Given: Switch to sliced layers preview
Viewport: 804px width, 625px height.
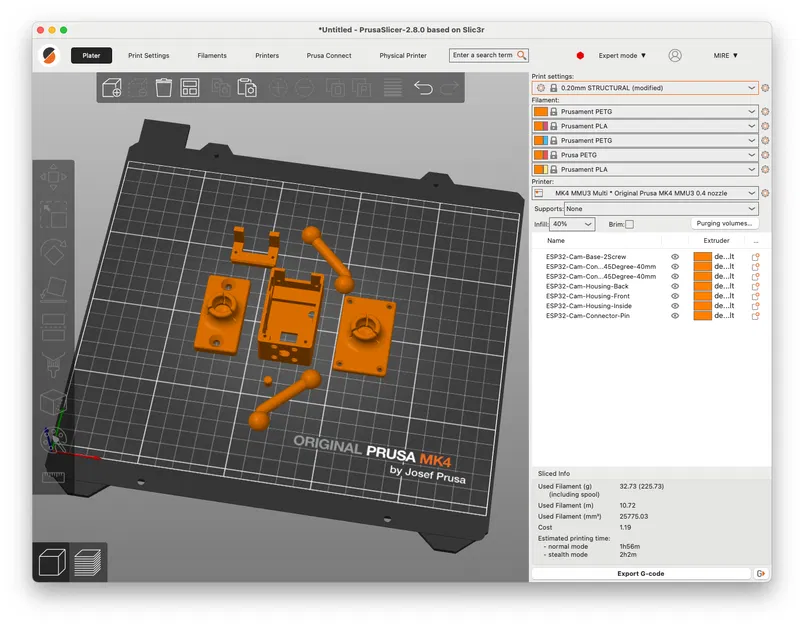Looking at the screenshot, I should point(88,562).
